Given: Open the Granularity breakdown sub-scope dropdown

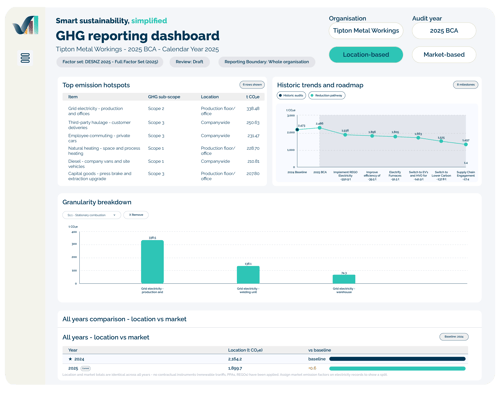Looking at the screenshot, I should (x=92, y=215).
